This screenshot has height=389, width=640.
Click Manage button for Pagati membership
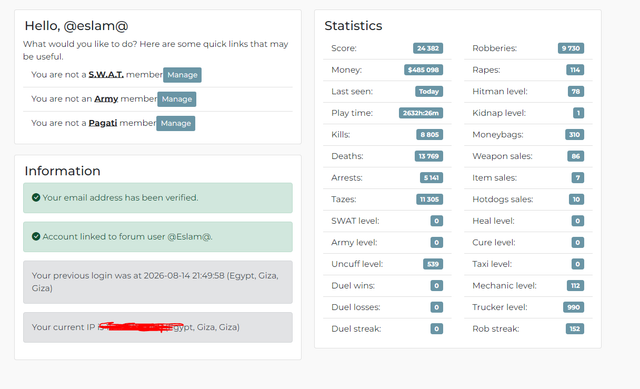[x=176, y=123]
